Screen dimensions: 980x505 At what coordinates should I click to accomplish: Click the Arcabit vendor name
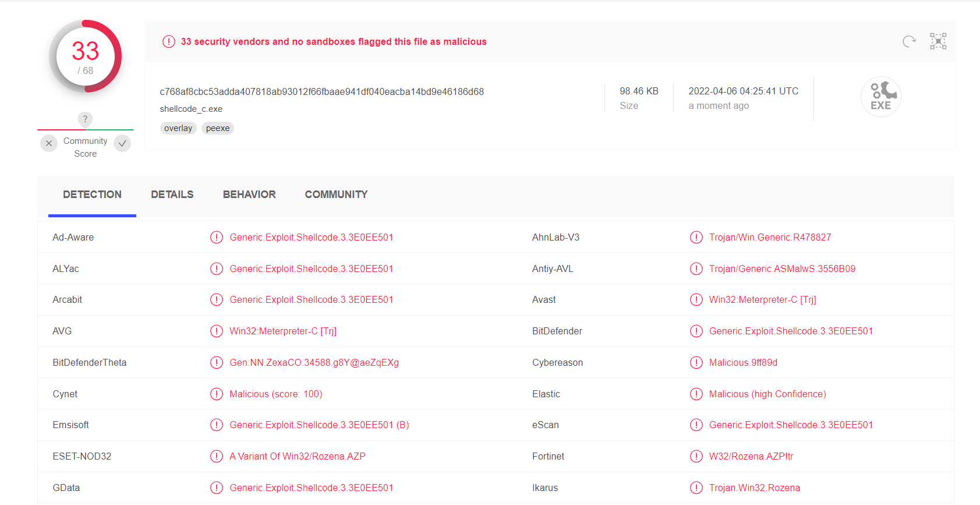tap(68, 299)
